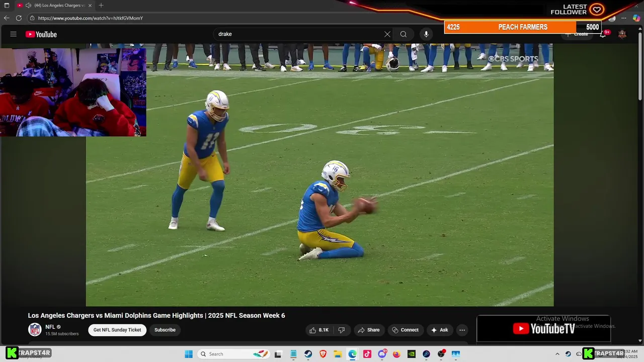
Task: Open the NFL channel avatar
Action: pos(35,330)
